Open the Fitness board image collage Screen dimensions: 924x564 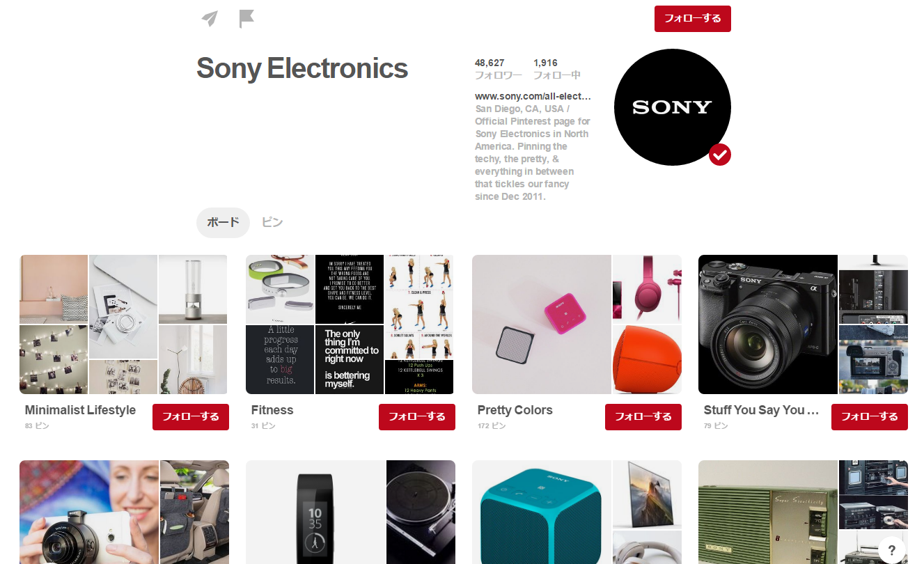[350, 324]
